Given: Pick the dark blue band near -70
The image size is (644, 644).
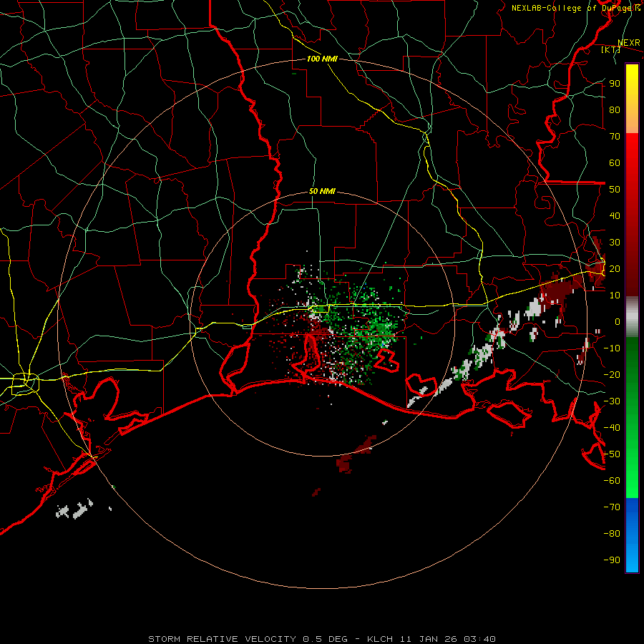Looking at the screenshot, I should tap(632, 507).
